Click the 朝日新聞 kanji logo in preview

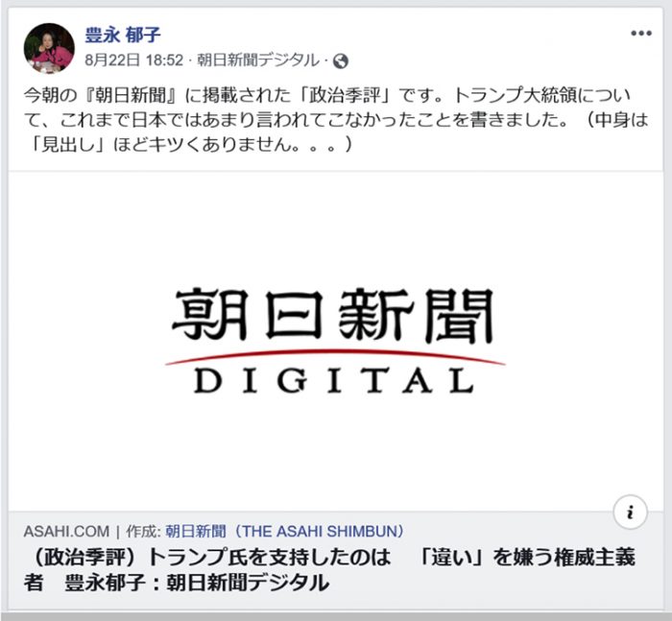333,316
